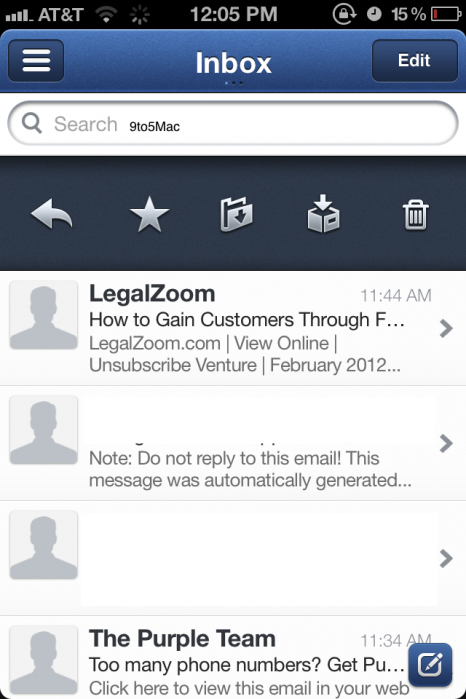The width and height of the screenshot is (466, 699).
Task: Expand the blank third email chevron
Action: 446,559
